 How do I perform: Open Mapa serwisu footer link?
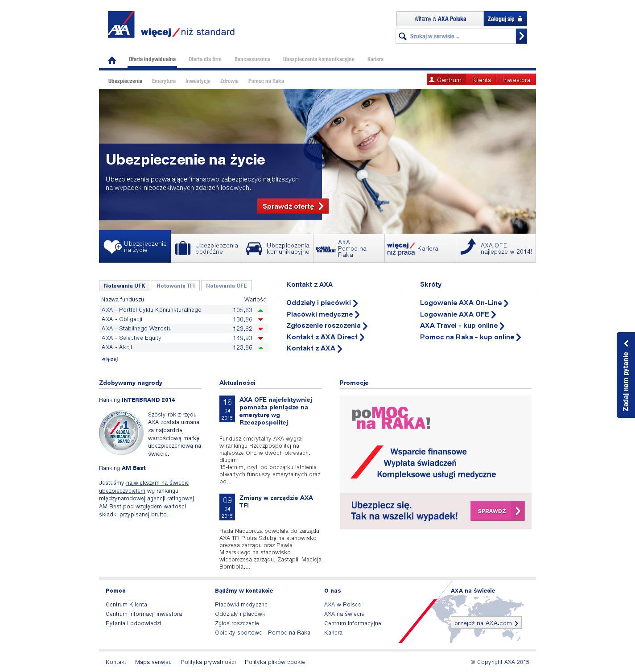pos(153,662)
